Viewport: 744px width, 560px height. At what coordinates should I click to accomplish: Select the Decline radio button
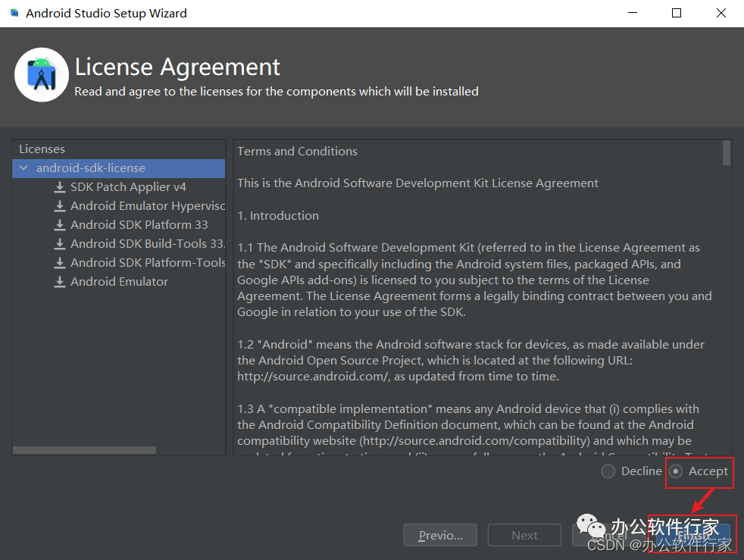(x=608, y=471)
